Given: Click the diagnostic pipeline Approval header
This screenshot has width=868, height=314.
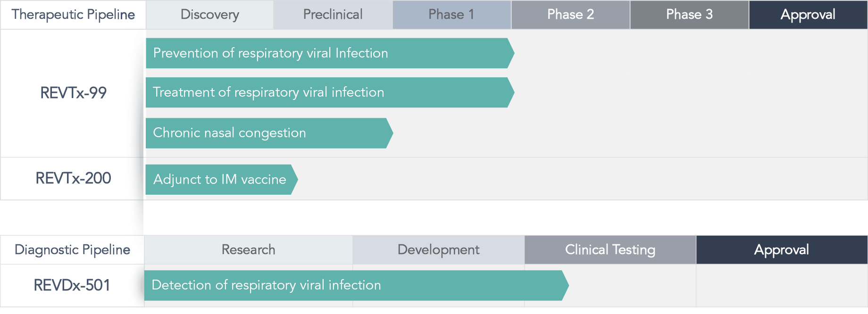Looking at the screenshot, I should pyautogui.click(x=782, y=250).
